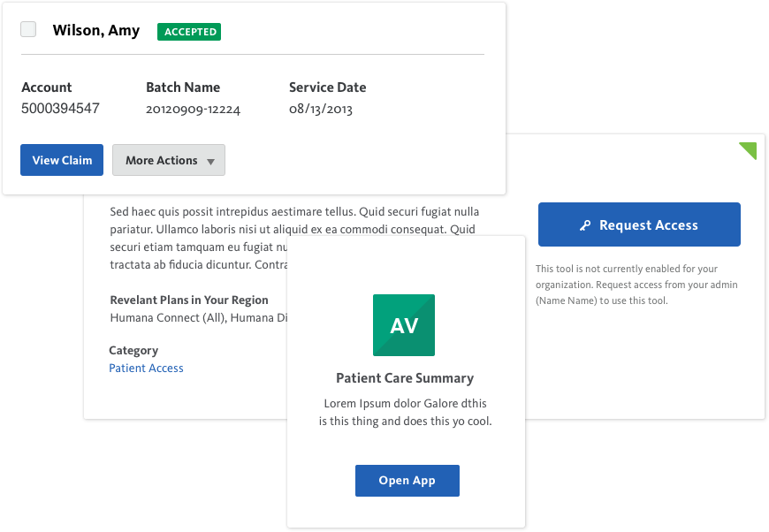
Task: Click the batch name 20120909-12224
Action: pos(193,109)
